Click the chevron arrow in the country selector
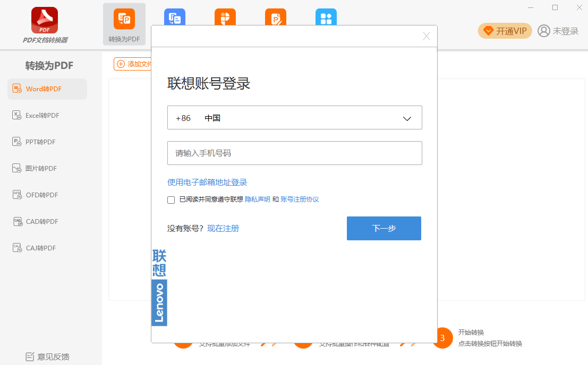The image size is (588, 365). (x=407, y=119)
